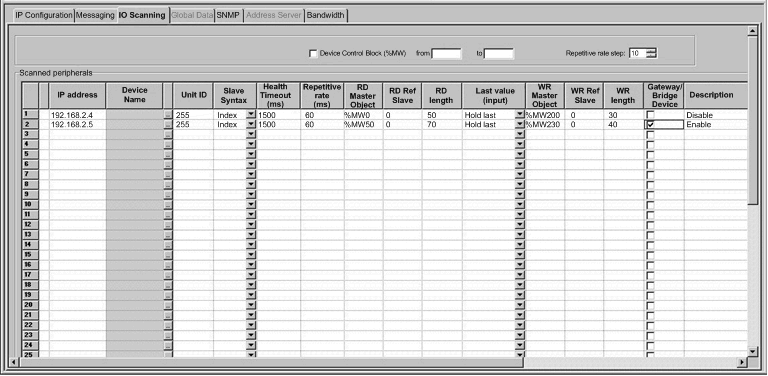Screen dimensions: 768x376
Task: Click IP address cell 192.168.2.4
Action: pyautogui.click(x=77, y=115)
